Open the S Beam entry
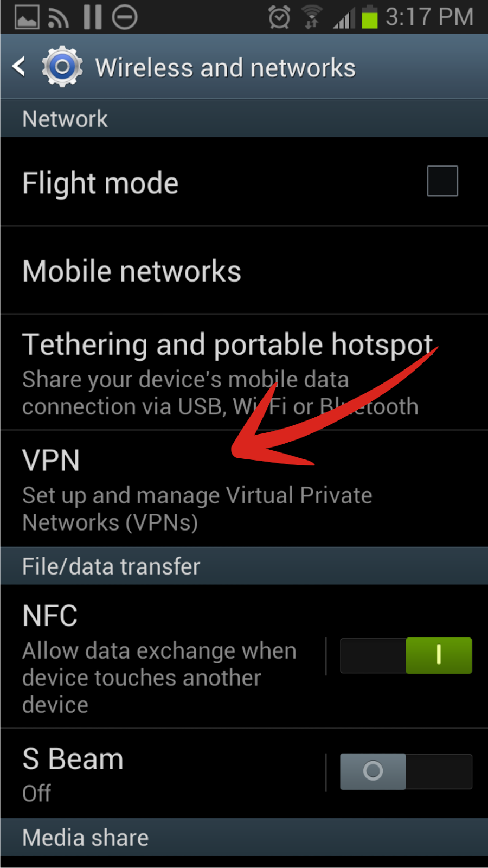The height and width of the screenshot is (868, 488). pyautogui.click(x=163, y=773)
